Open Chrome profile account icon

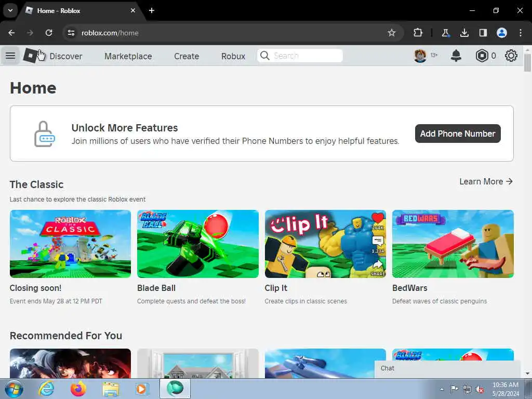click(x=502, y=33)
